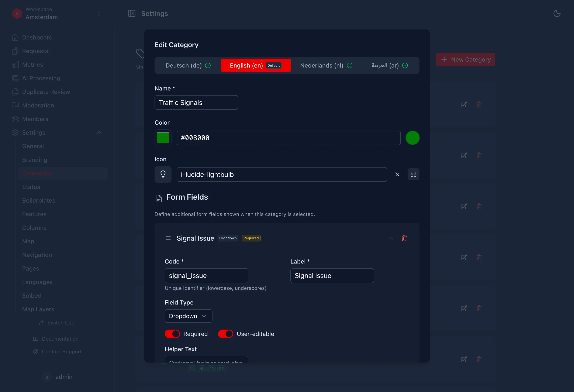Viewport: 574px width, 392px height.
Task: Click the round green color preview
Action: pos(412,138)
